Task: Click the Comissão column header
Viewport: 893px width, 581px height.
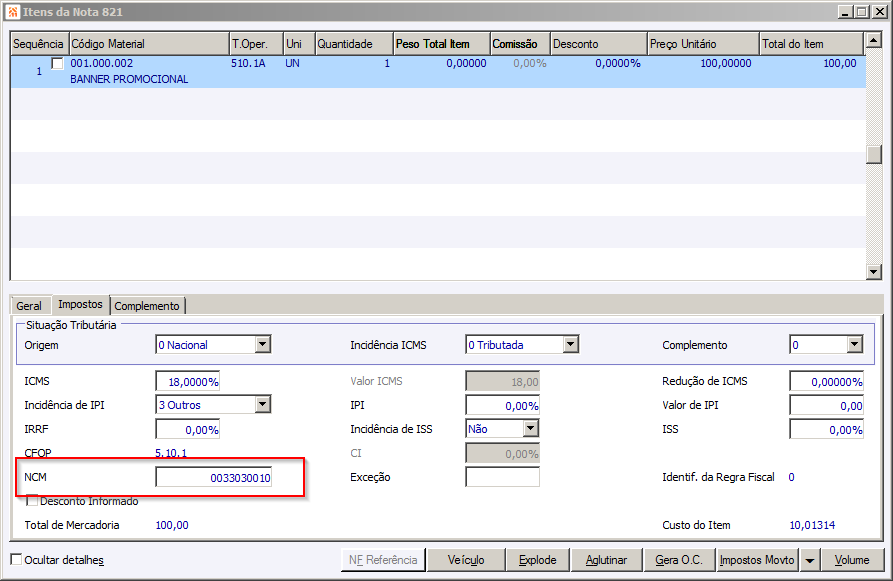Action: click(521, 44)
